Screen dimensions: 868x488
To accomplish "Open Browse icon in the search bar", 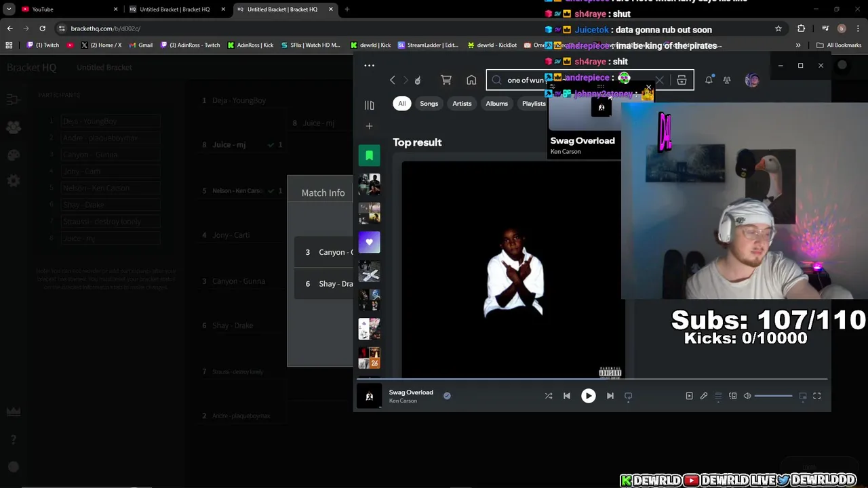I will 682,80.
